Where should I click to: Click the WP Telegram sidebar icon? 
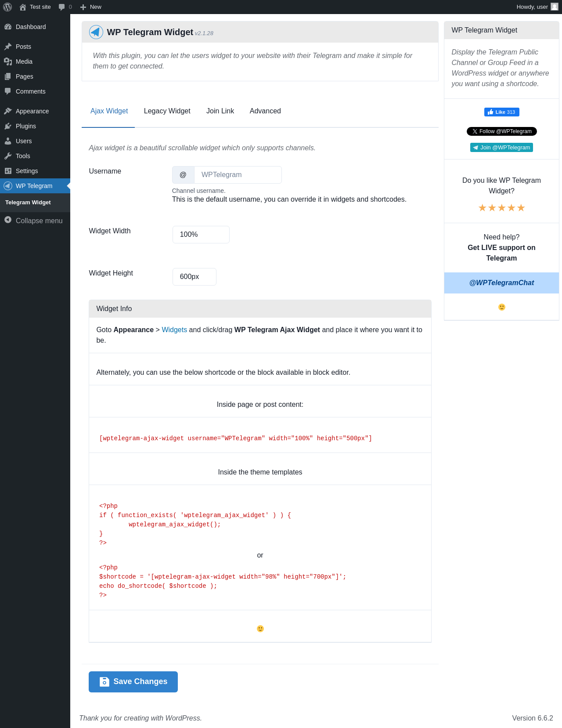(x=8, y=186)
